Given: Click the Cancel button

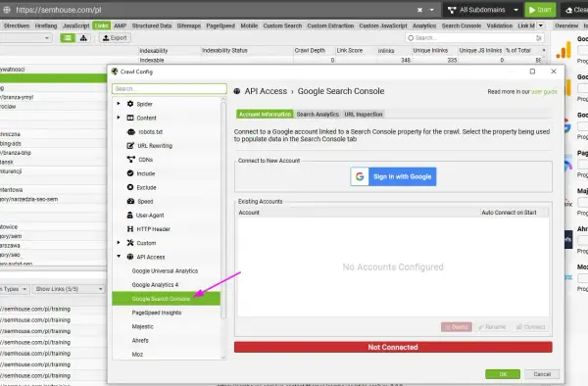Looking at the screenshot, I should pos(542,374).
